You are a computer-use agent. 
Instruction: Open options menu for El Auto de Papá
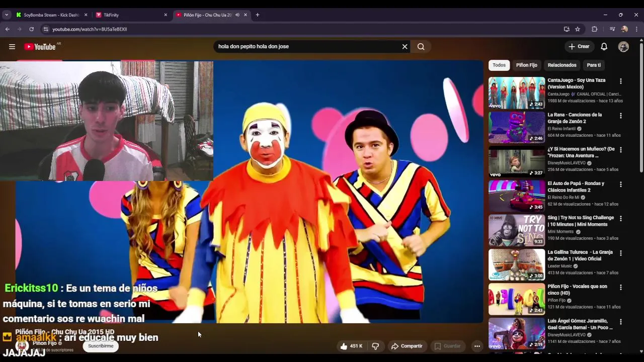[x=620, y=184]
